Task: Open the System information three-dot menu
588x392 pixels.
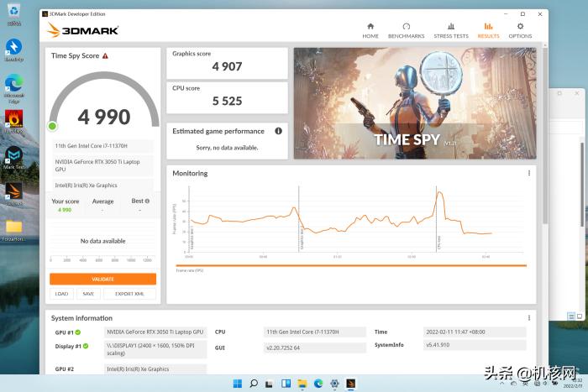Action: (x=529, y=318)
